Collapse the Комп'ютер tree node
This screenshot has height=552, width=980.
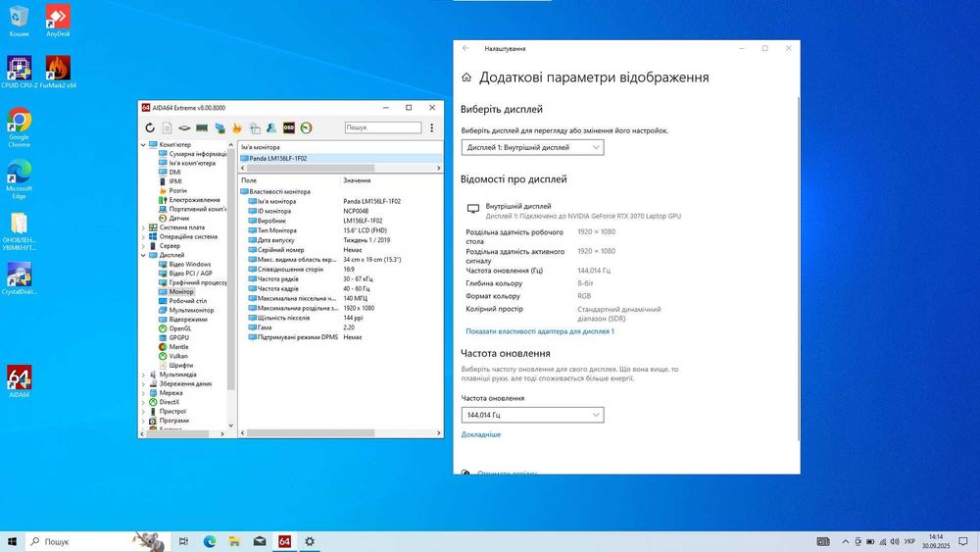[x=143, y=144]
